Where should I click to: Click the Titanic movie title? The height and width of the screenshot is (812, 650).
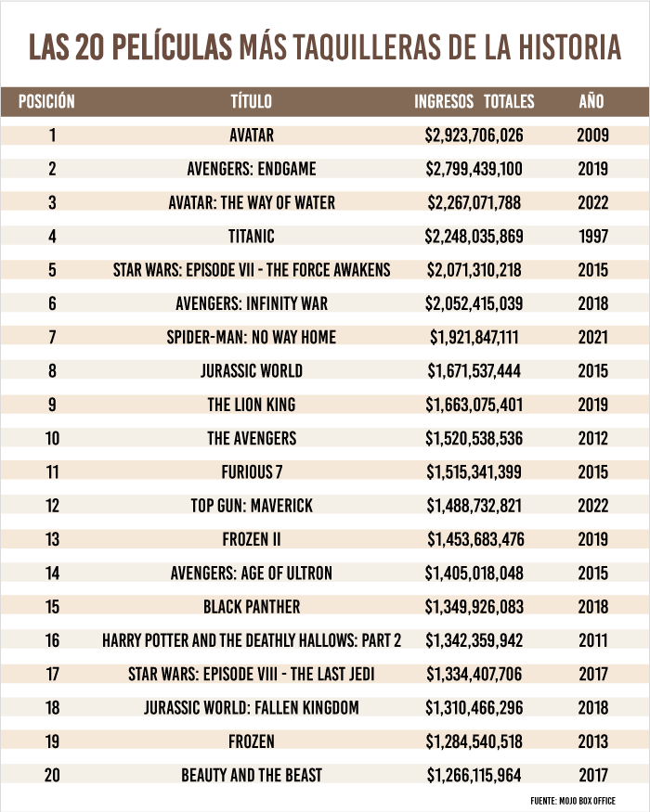pos(252,237)
